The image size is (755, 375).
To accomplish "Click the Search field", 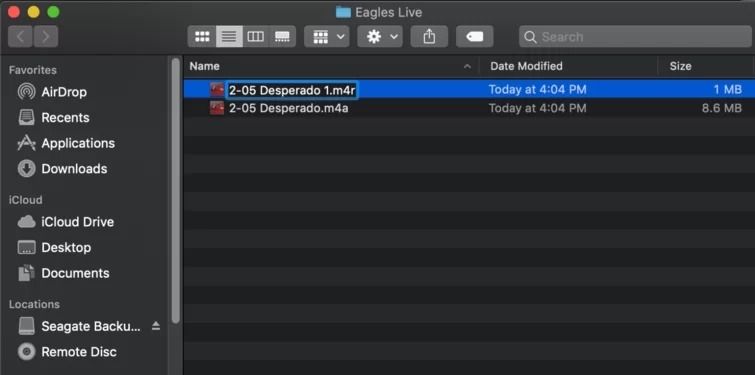I will pyautogui.click(x=635, y=37).
